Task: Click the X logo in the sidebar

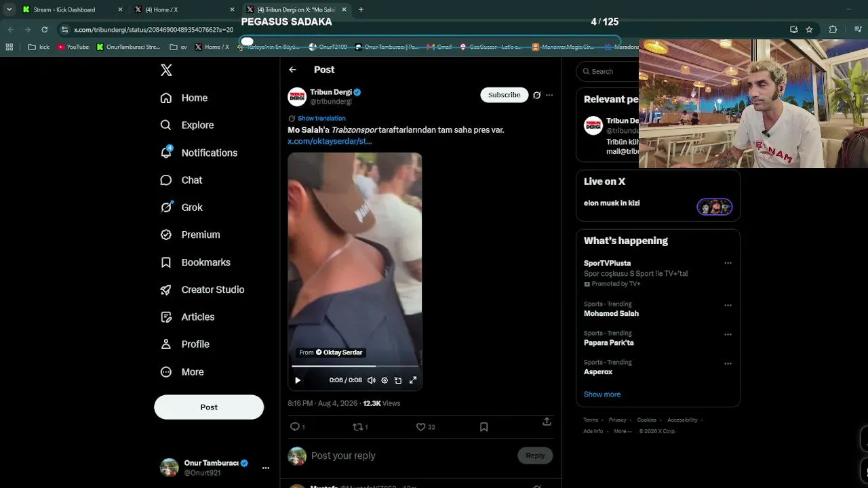Action: [166, 70]
